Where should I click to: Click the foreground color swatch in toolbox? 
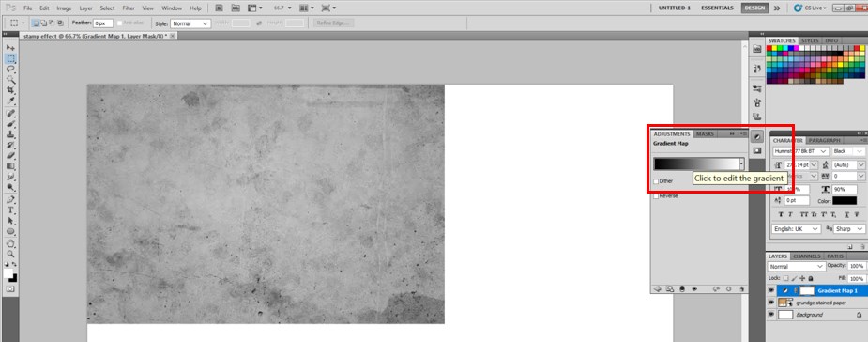click(8, 273)
